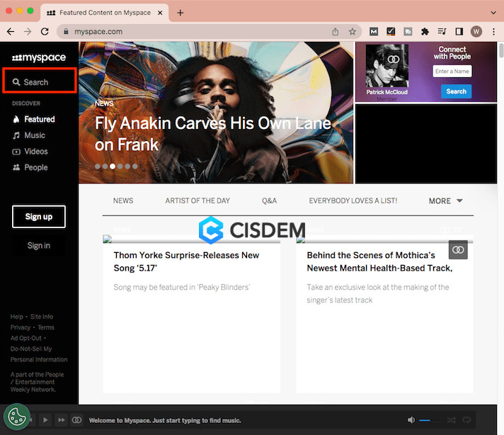The width and height of the screenshot is (504, 435).
Task: Open the Chrome three-dot menu
Action: click(x=493, y=32)
